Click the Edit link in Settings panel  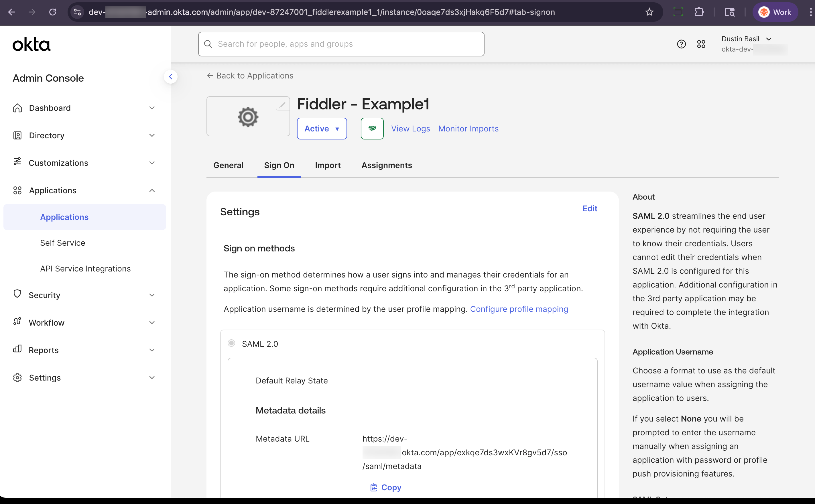589,208
